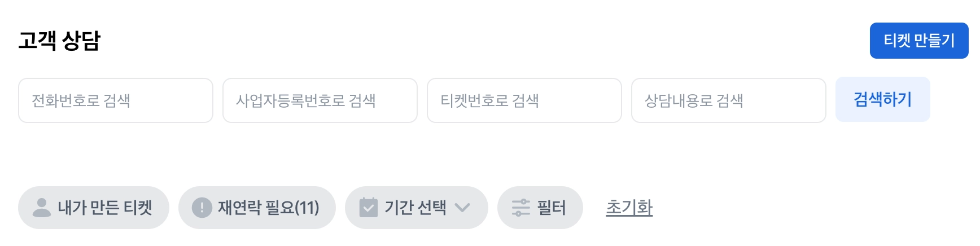
Task: Select the 내가 만든 티켓 text label
Action: pos(105,208)
